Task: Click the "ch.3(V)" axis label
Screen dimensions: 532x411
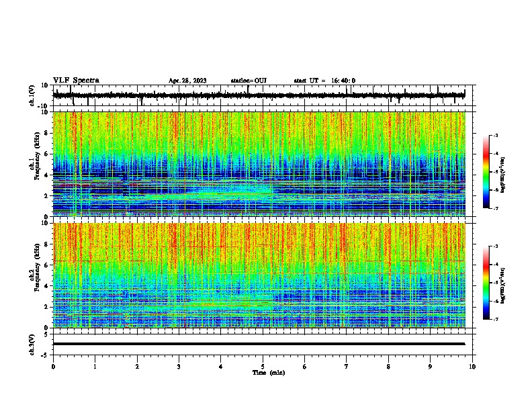Action: (x=32, y=345)
